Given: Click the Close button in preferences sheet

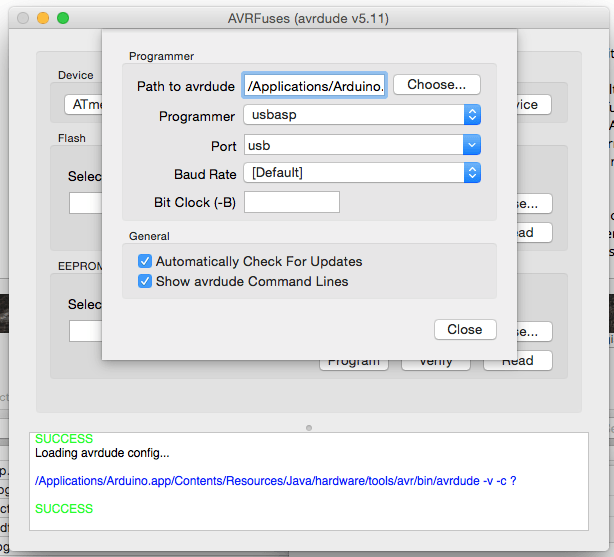Looking at the screenshot, I should (464, 329).
